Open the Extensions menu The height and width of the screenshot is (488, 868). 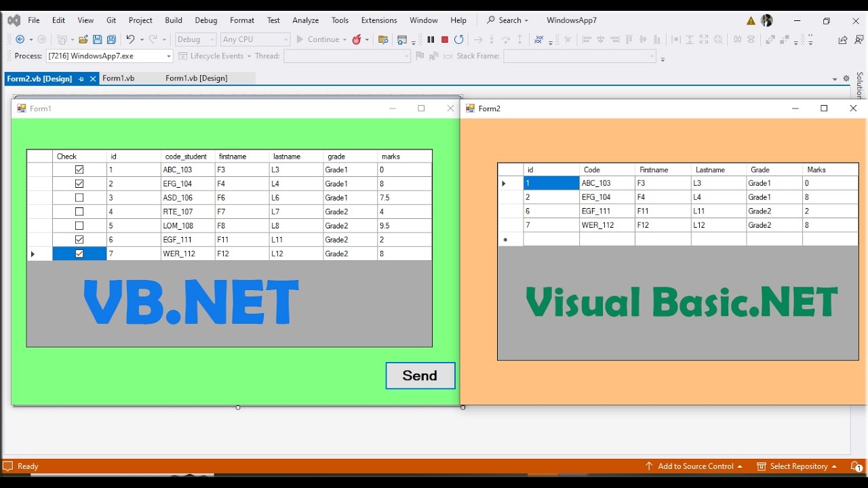point(379,20)
